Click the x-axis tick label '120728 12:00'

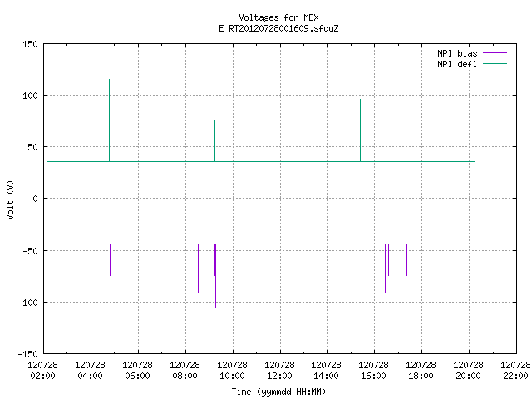279,371
